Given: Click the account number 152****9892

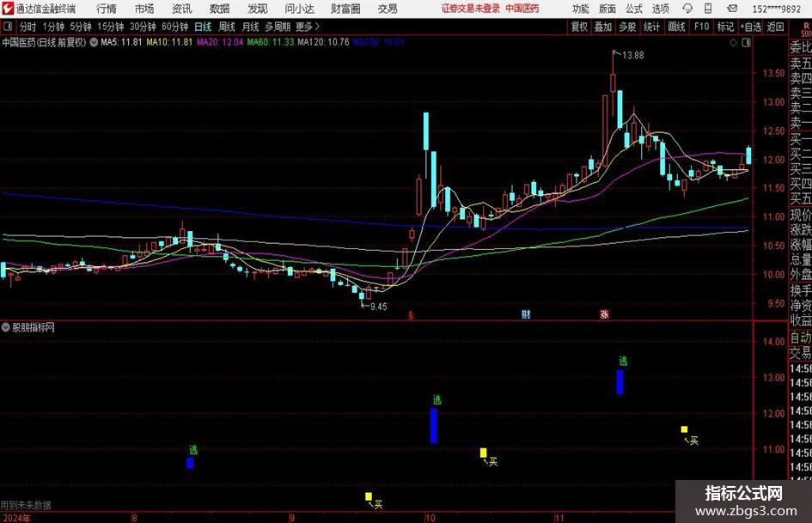Looking at the screenshot, I should [776, 9].
